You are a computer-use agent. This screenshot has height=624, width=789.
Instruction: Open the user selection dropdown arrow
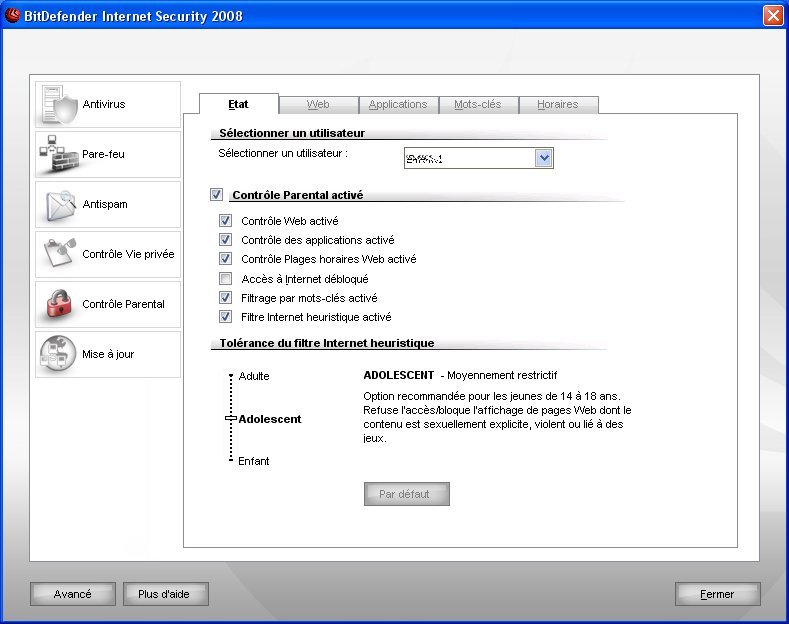[544, 158]
